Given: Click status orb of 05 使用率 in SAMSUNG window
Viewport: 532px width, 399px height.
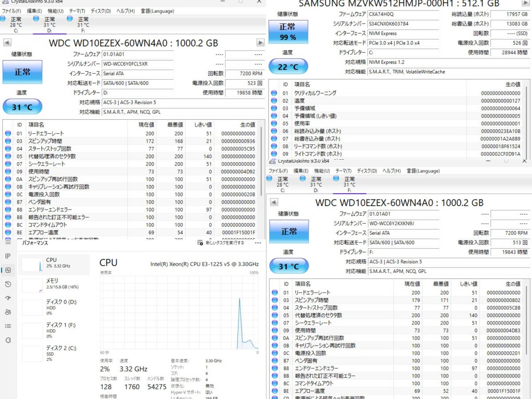Looking at the screenshot, I should tap(274, 124).
